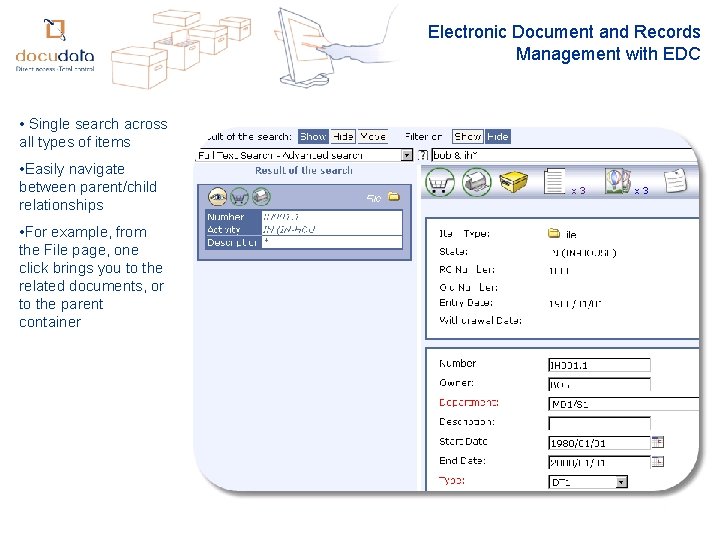The width and height of the screenshot is (720, 540).
Task: Click the Withdrawal Date label
Action: click(480, 320)
